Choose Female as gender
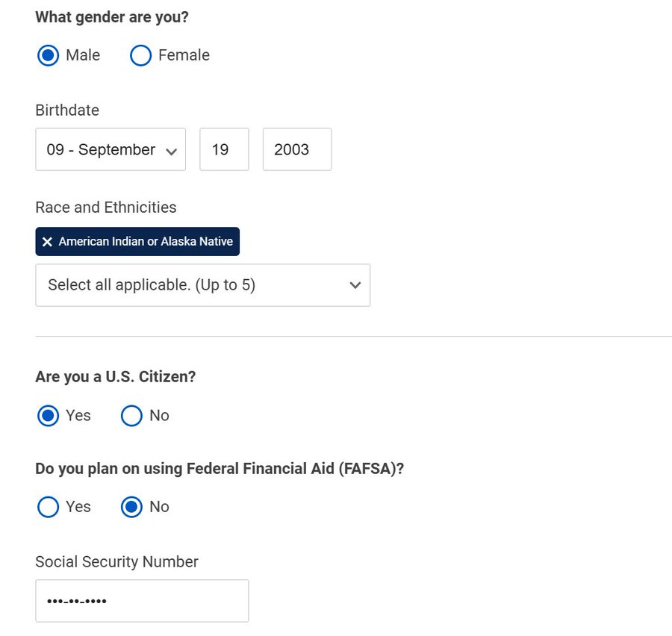Image resolution: width=672 pixels, height=636 pixels. pos(140,55)
